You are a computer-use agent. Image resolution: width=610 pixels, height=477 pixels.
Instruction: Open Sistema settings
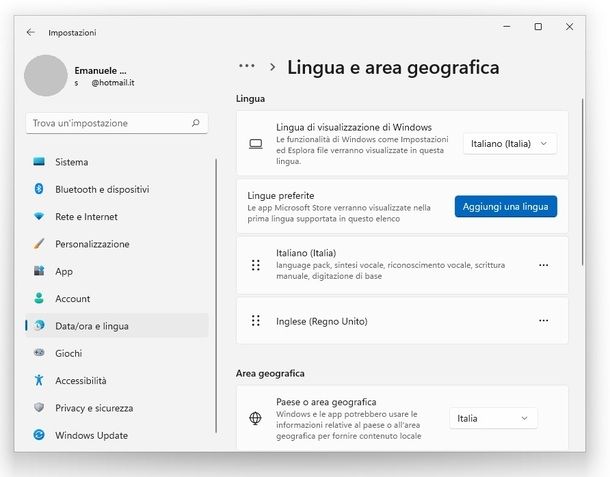[x=117, y=162]
